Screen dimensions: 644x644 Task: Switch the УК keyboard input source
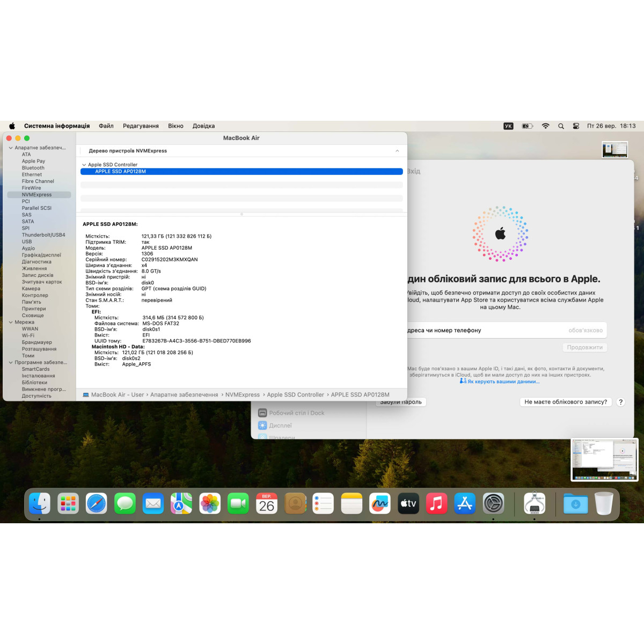(508, 126)
